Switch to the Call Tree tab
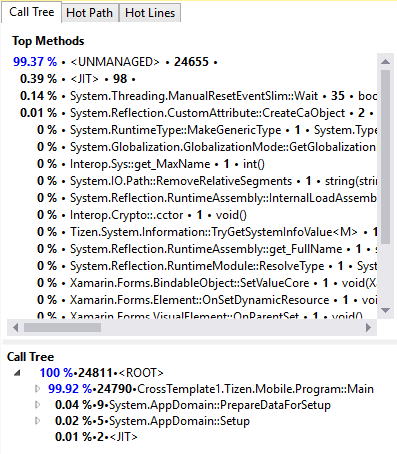397x454 pixels. (31, 12)
